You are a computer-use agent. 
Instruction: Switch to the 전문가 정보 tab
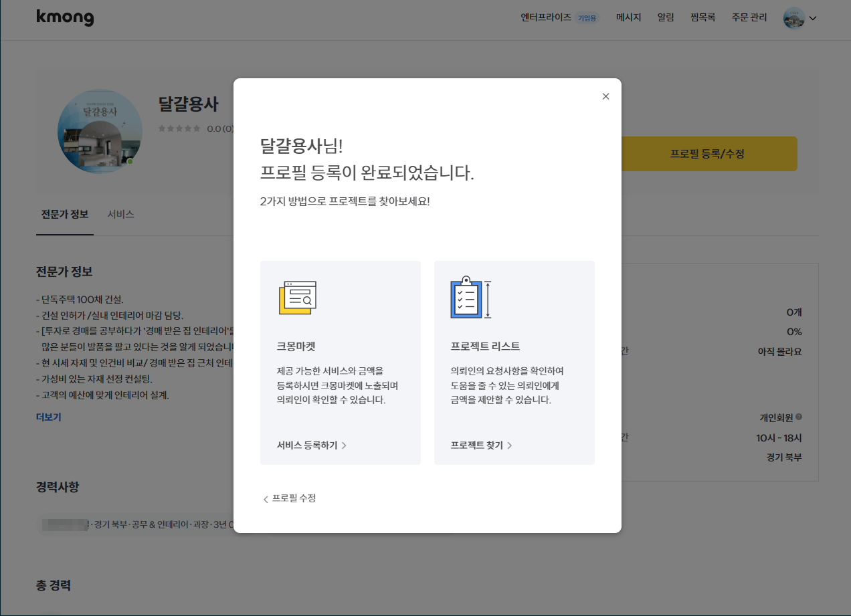[64, 214]
